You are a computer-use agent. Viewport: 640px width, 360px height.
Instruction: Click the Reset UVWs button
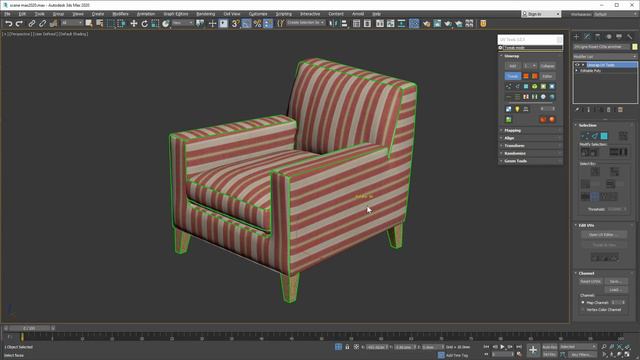591,282
